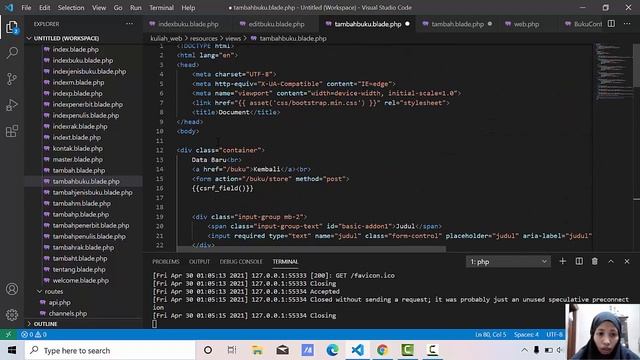Screen dimensions: 640x360
Task: Open the Search view in activity bar
Action: (12, 53)
